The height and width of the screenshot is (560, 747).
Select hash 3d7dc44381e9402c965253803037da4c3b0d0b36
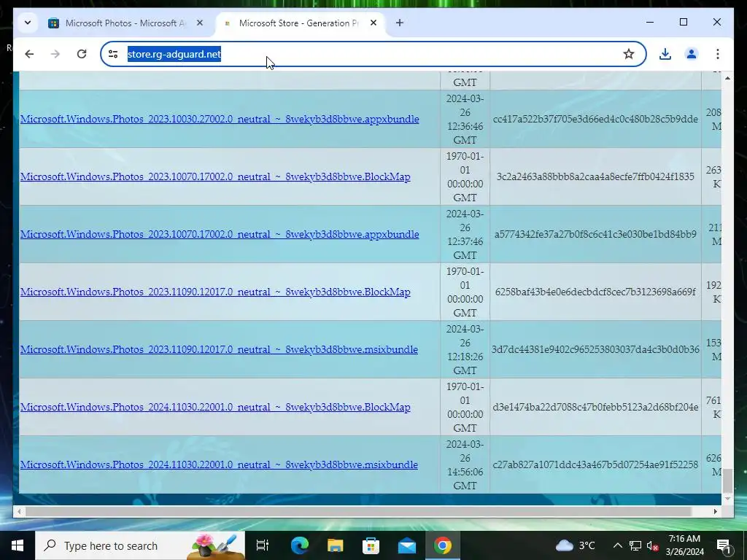click(595, 349)
